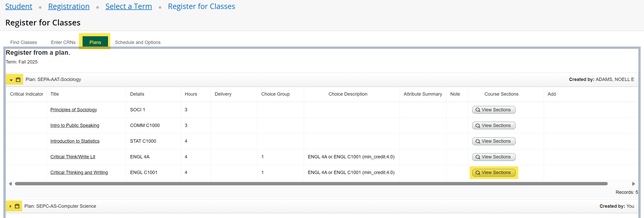The height and width of the screenshot is (218, 644).
Task: Click the clipboard icon beside SEPA-AAT-Sociology plan
Action: 18,80
